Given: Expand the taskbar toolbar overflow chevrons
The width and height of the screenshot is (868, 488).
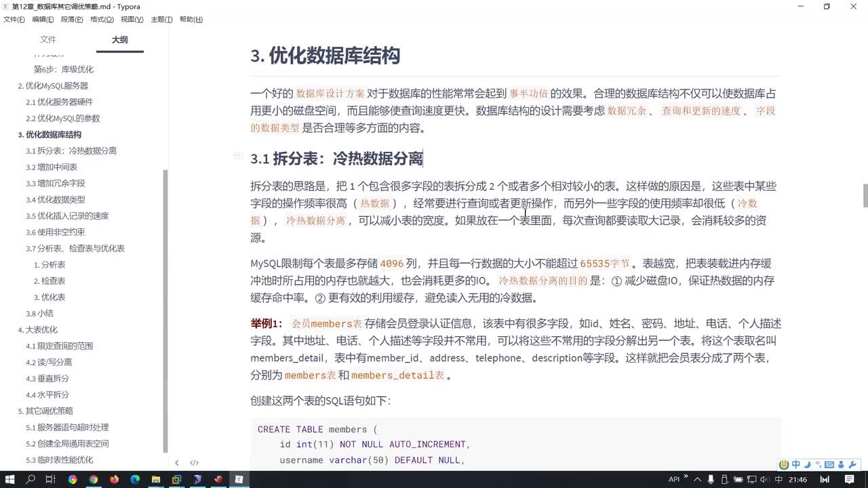Looking at the screenshot, I should tap(686, 477).
